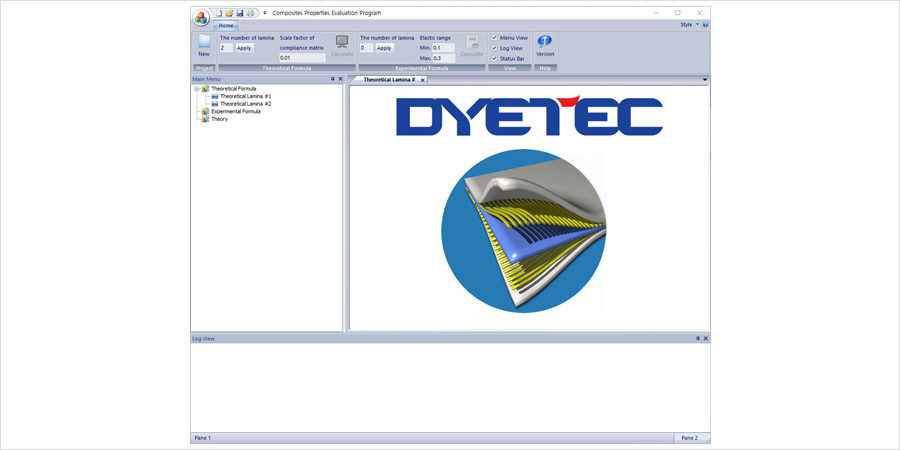Click Calculate in the Theoretical Formula group

click(342, 46)
